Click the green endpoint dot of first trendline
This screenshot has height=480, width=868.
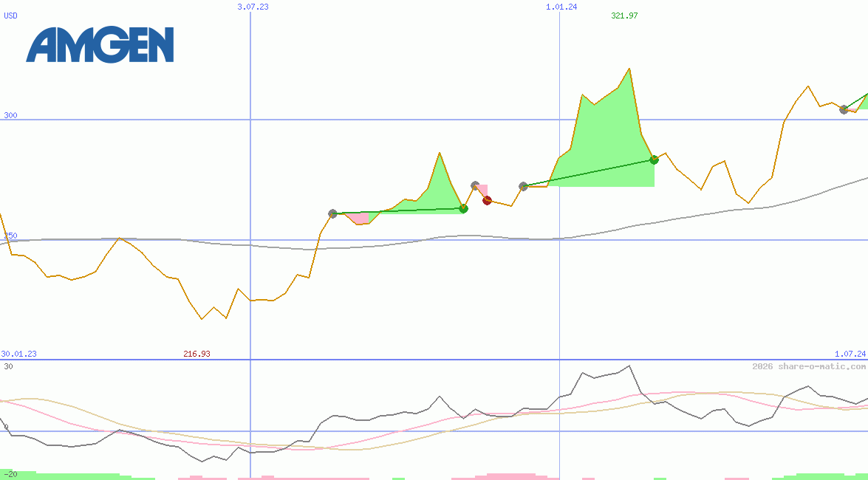click(x=463, y=208)
